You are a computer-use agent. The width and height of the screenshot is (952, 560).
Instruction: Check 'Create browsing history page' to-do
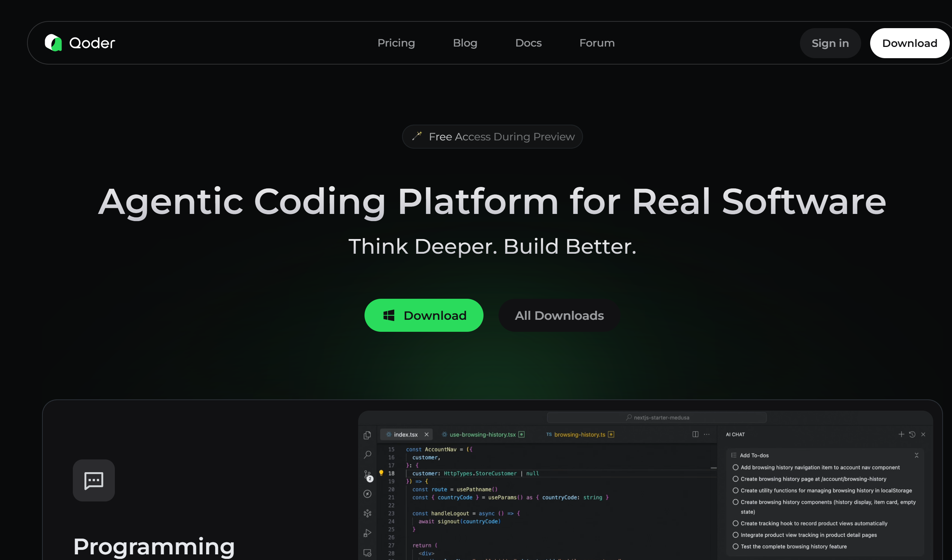point(735,479)
